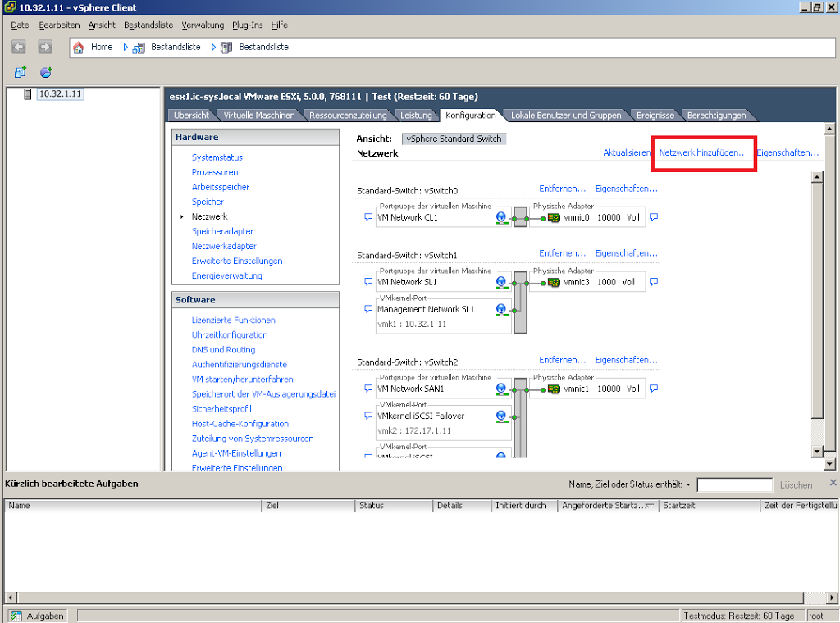Click the first toolbar icon below navigation bar
The height and width of the screenshot is (623, 840).
[21, 72]
